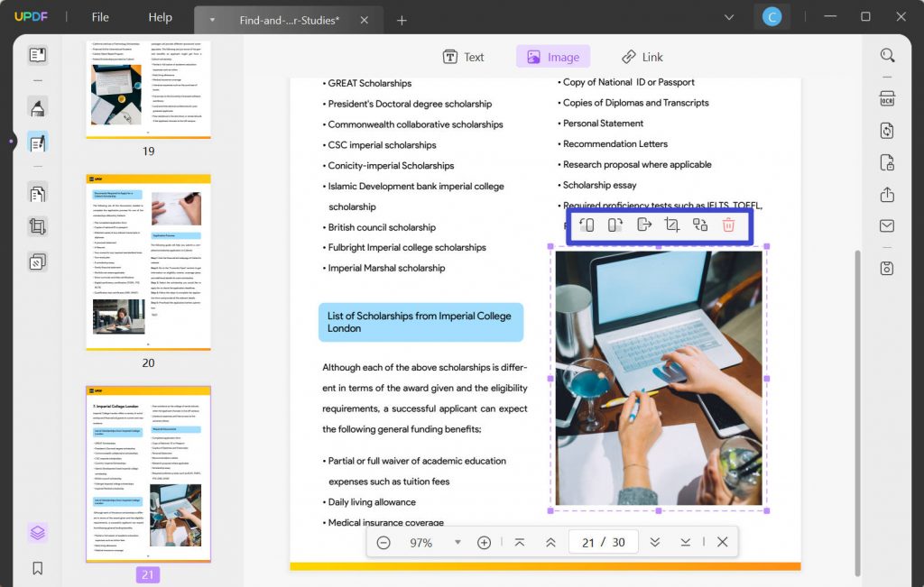Open the OCR tool in right sidebar
924x587 pixels.
click(x=887, y=96)
